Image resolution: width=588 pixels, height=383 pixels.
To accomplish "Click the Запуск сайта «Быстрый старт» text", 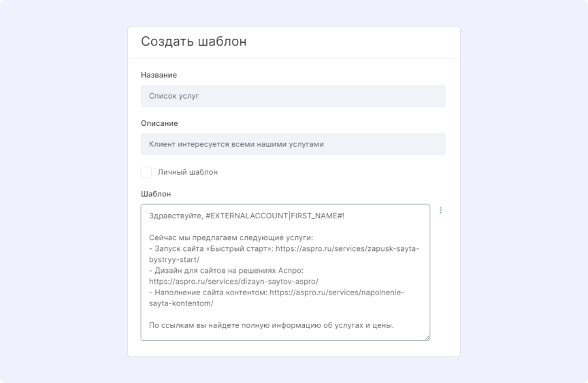I will click(214, 249).
